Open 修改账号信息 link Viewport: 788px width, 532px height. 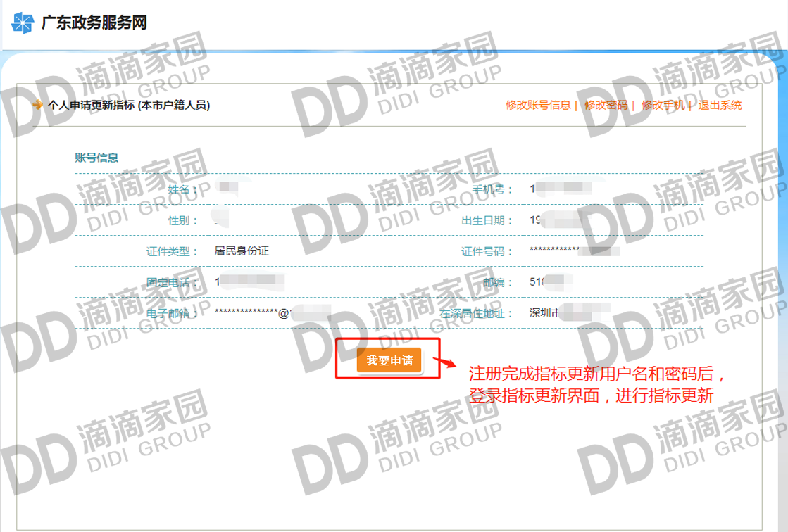click(x=538, y=105)
